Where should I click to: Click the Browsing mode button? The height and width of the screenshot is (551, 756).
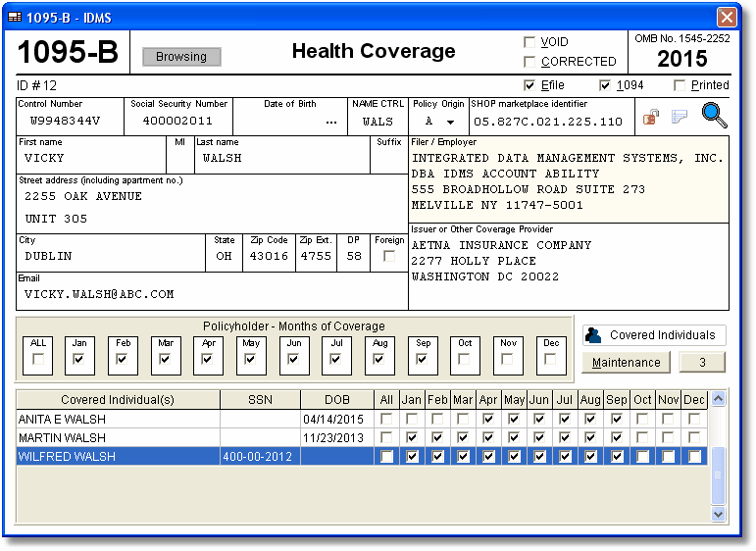[x=181, y=57]
